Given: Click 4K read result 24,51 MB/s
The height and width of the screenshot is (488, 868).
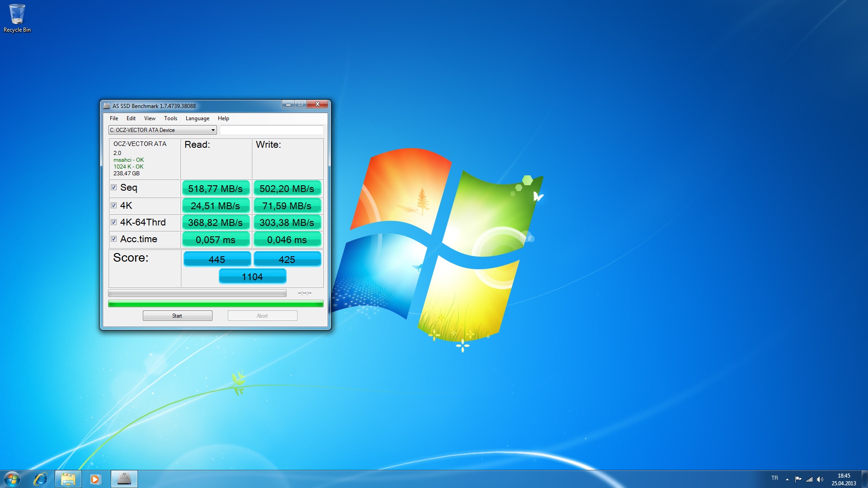Looking at the screenshot, I should coord(216,206).
